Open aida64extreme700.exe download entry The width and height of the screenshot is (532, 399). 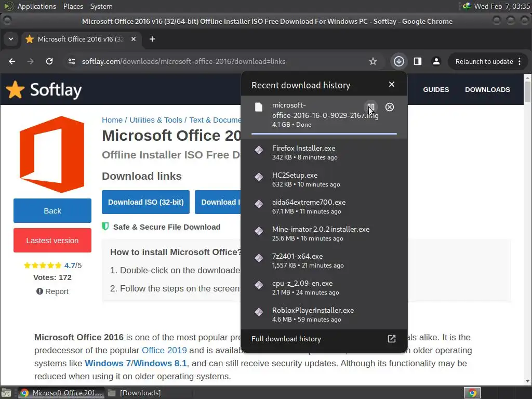(324, 206)
